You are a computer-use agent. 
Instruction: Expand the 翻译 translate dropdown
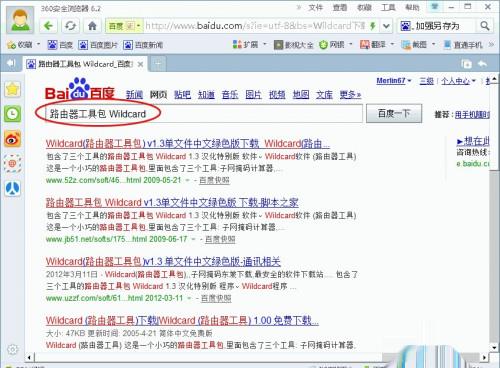392,44
